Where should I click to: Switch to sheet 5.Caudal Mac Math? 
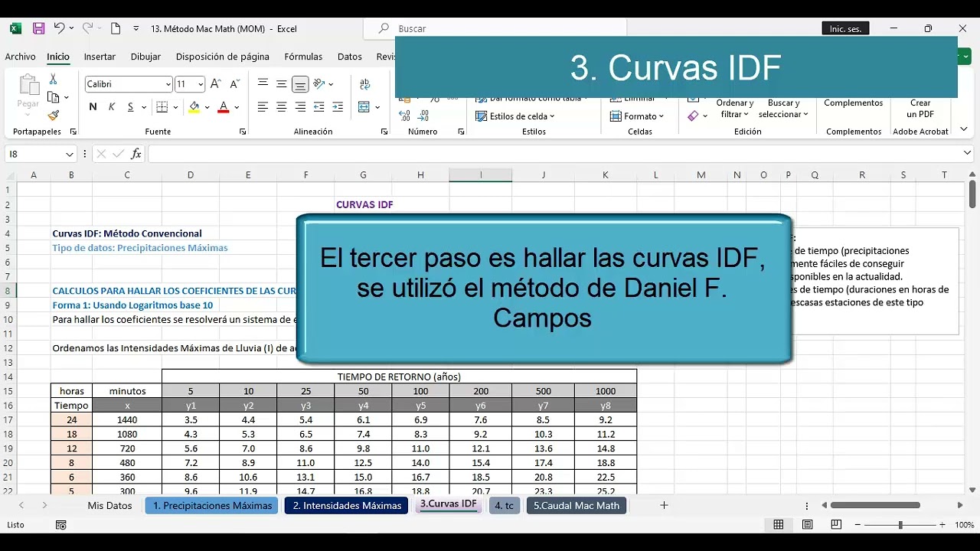tap(577, 505)
